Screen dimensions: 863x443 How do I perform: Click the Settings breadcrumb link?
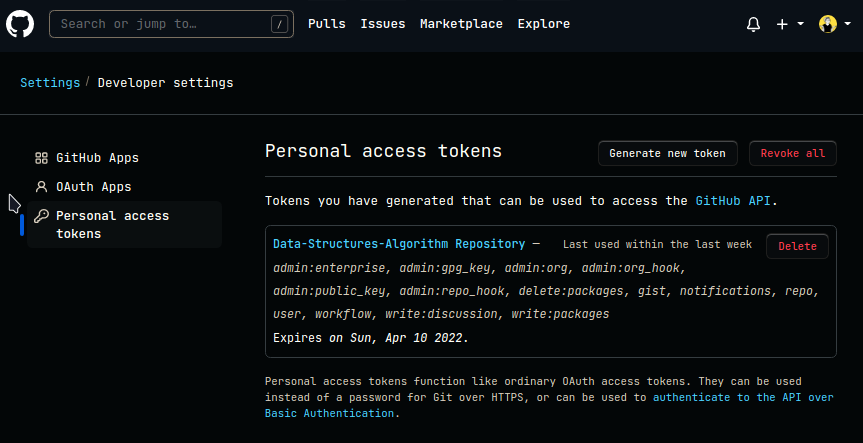point(50,83)
